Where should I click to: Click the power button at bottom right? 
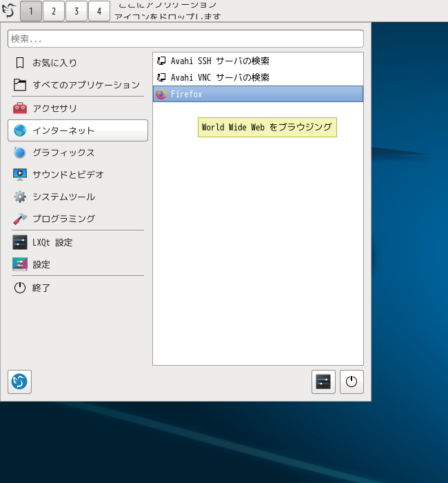tap(352, 382)
